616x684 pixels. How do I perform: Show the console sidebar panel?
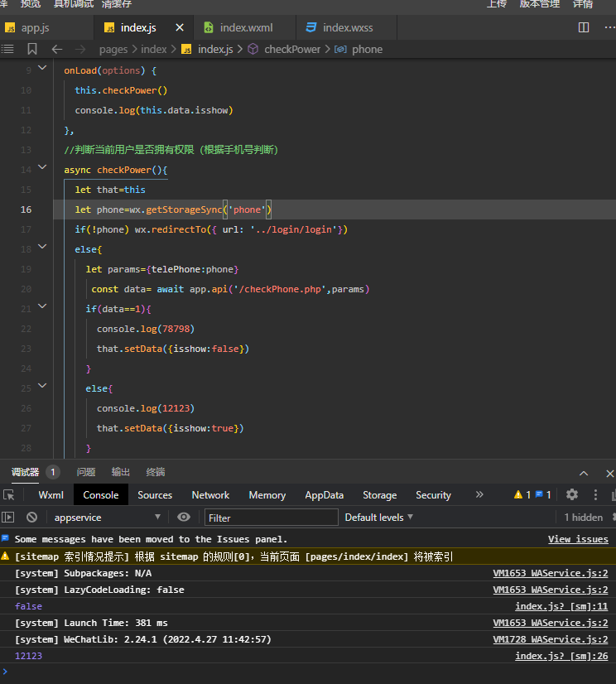tap(8, 517)
